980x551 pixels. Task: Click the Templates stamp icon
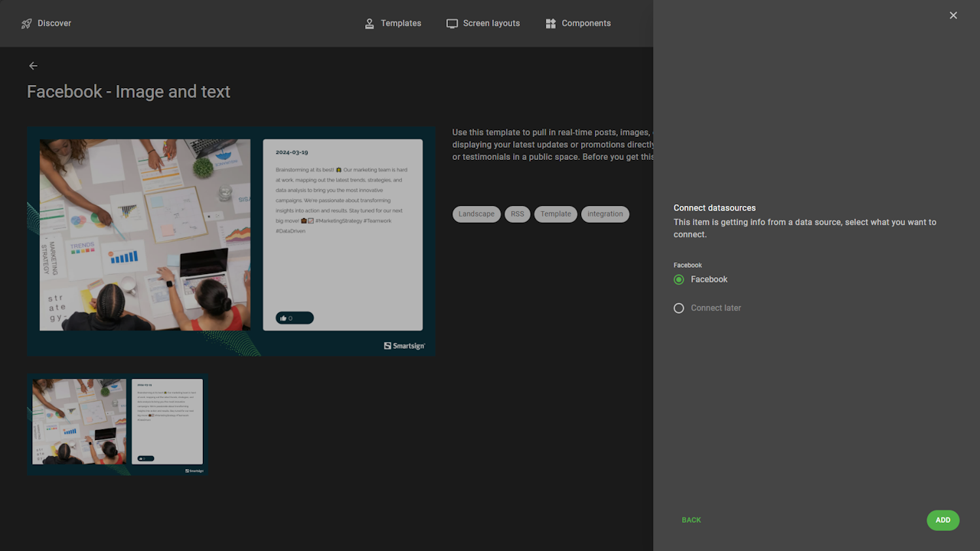tap(370, 24)
